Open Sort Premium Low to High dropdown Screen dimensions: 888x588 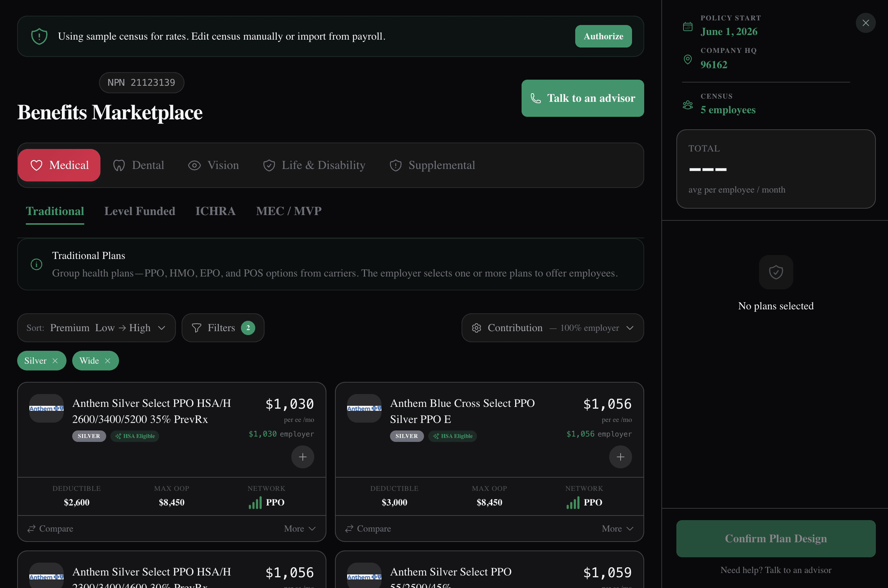point(97,328)
